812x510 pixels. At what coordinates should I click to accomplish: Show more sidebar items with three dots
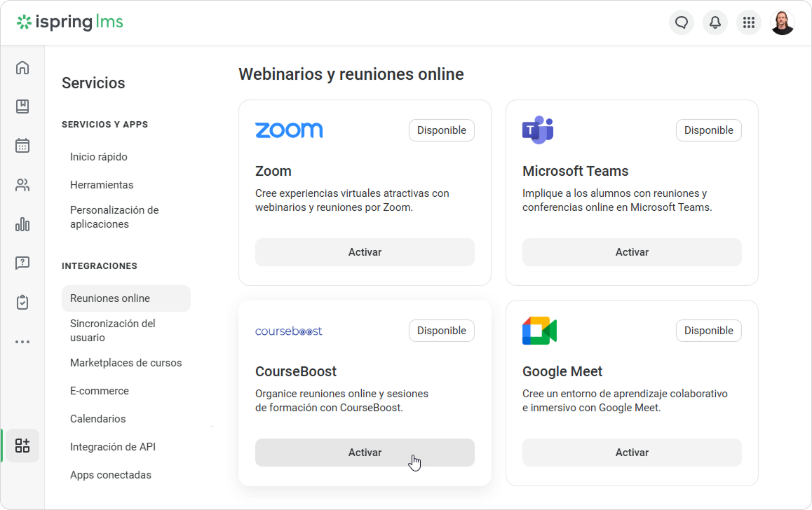point(22,342)
